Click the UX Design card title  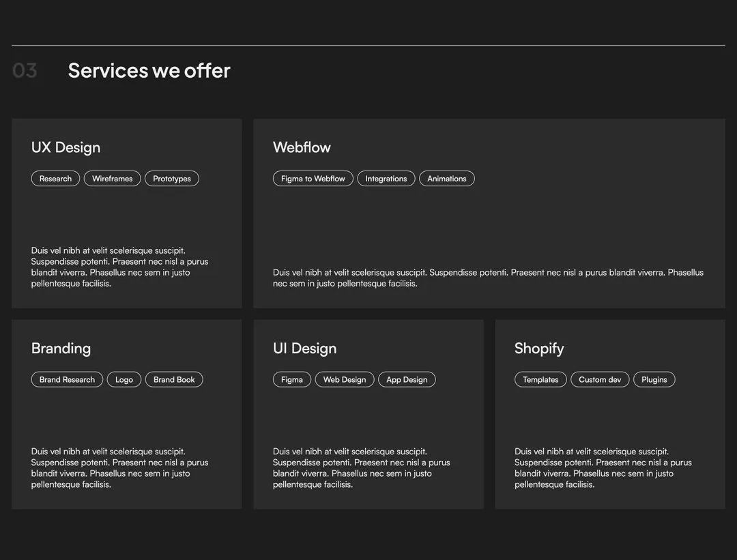click(x=66, y=147)
